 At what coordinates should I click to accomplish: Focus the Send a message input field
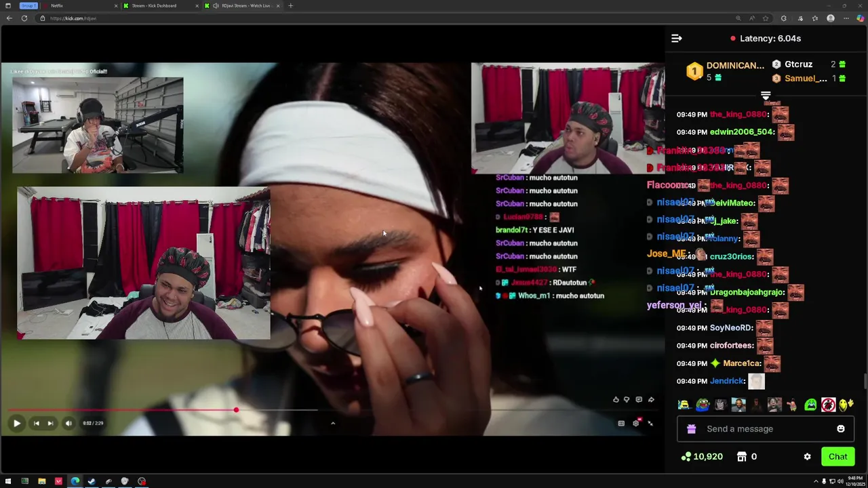click(766, 429)
